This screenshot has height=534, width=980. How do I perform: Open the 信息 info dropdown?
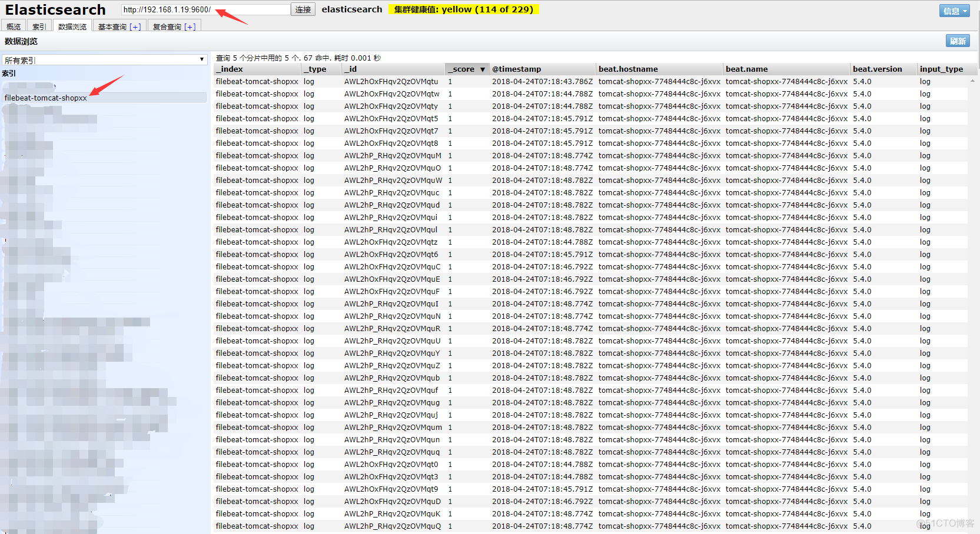coord(955,11)
